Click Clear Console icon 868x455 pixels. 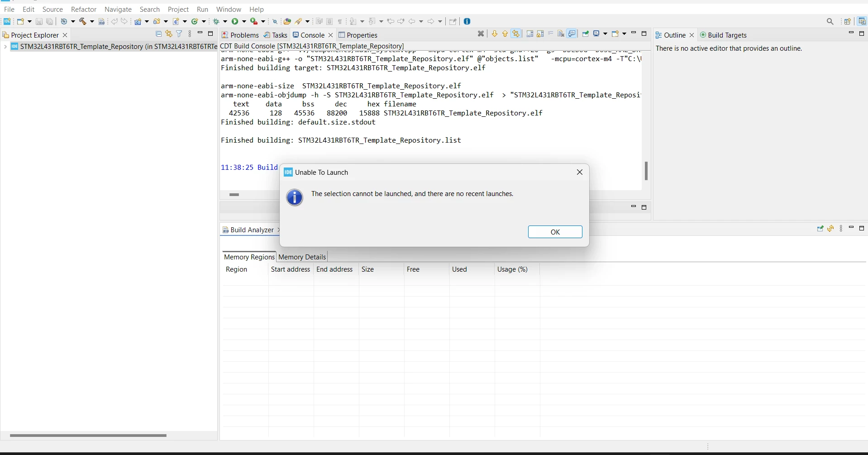[x=561, y=34]
